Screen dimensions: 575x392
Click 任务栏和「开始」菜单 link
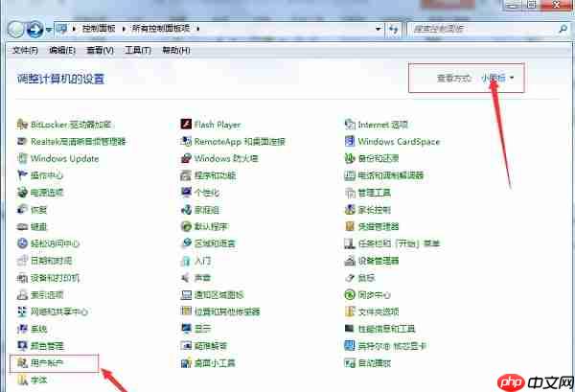[399, 243]
